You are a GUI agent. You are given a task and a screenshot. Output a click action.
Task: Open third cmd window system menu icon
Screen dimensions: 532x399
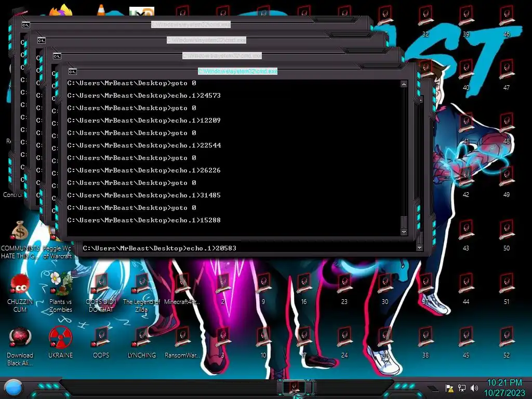(x=42, y=41)
